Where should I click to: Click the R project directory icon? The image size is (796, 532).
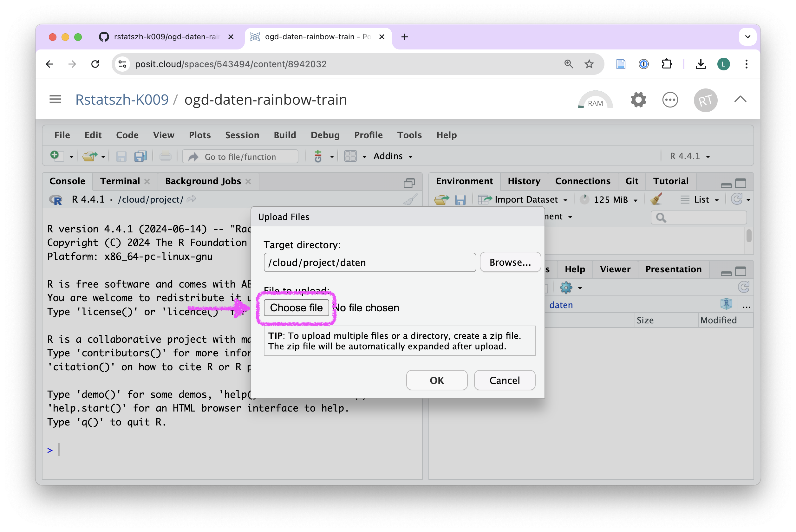pos(726,304)
